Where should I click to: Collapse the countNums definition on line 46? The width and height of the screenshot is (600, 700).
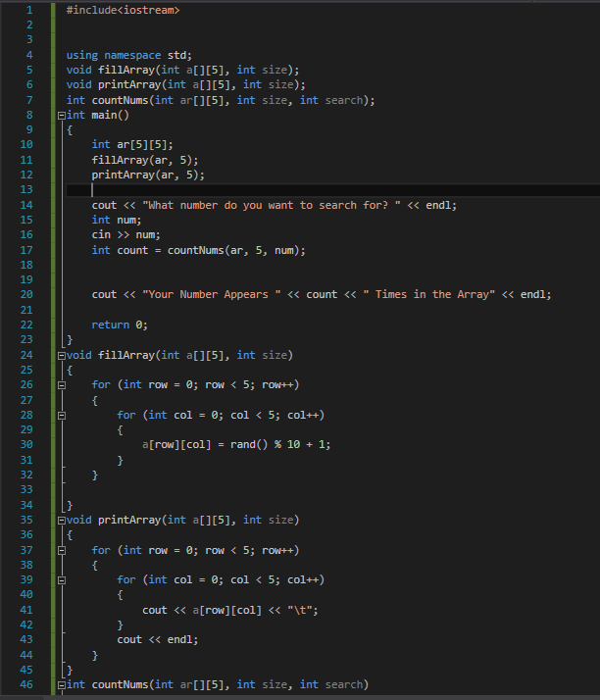coord(62,685)
